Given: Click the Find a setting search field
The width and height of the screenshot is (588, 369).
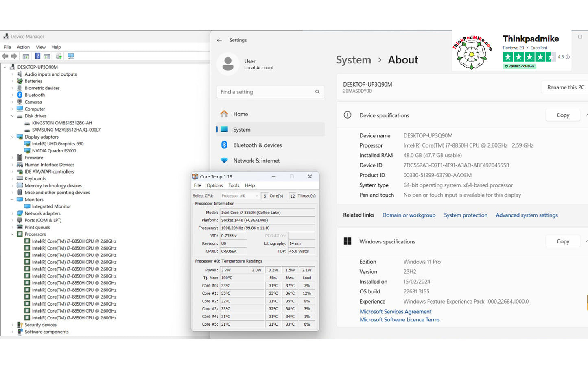Looking at the screenshot, I should [271, 92].
